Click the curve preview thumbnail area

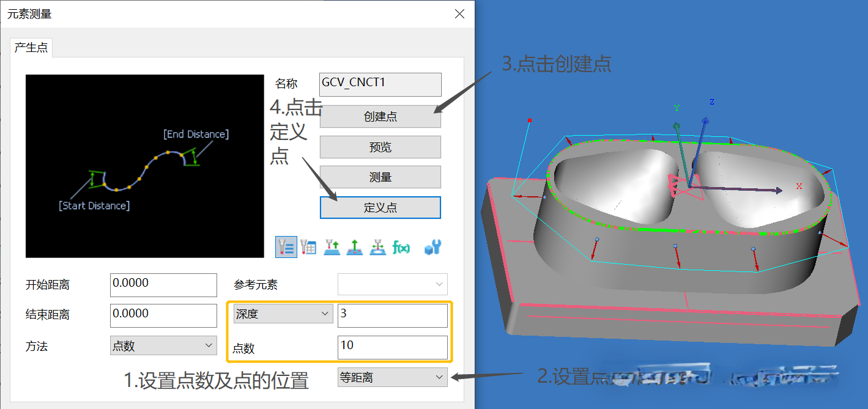click(x=144, y=166)
